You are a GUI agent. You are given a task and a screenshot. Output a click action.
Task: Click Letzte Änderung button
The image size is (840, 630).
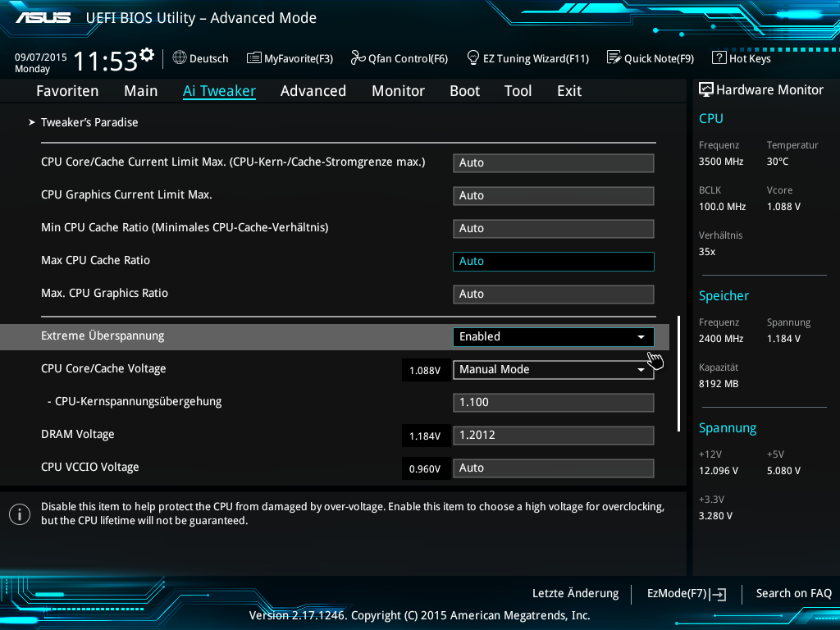[x=575, y=594]
